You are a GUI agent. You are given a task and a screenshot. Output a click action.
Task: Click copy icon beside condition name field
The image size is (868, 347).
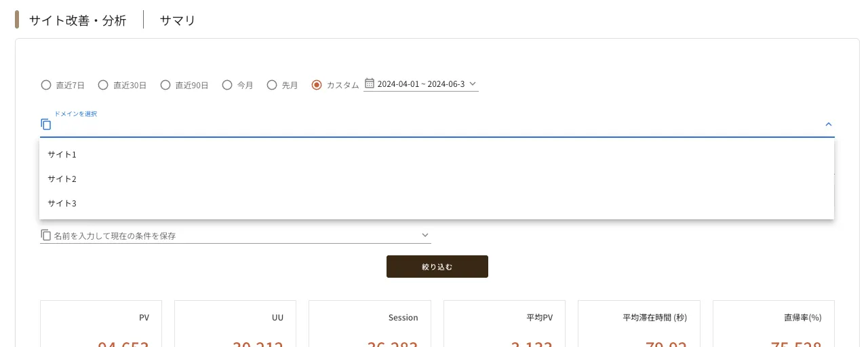(x=46, y=235)
